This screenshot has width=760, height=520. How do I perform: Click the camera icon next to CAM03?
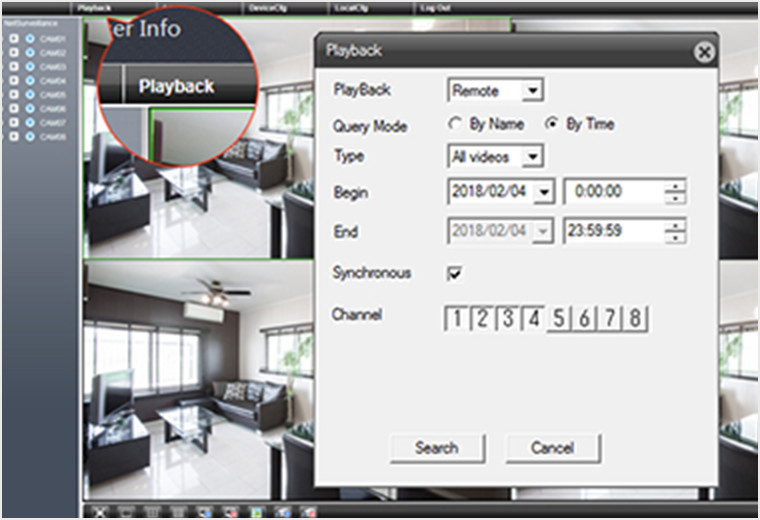(29, 67)
